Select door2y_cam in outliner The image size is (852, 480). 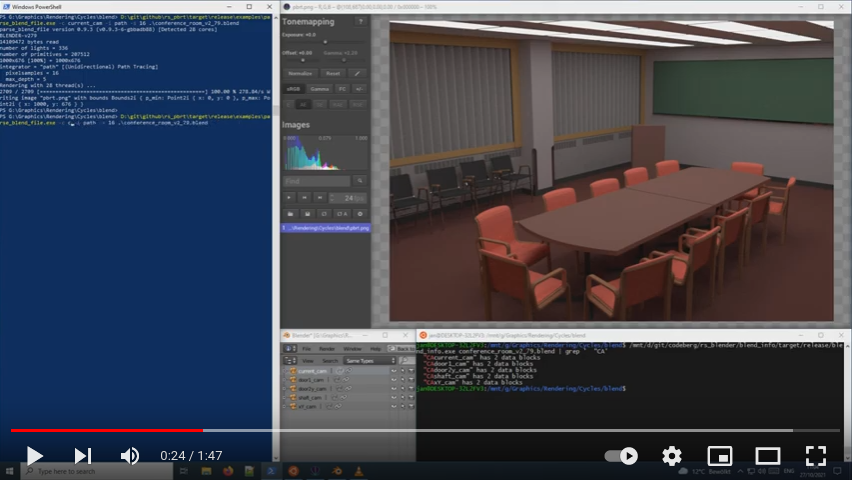[x=312, y=389]
